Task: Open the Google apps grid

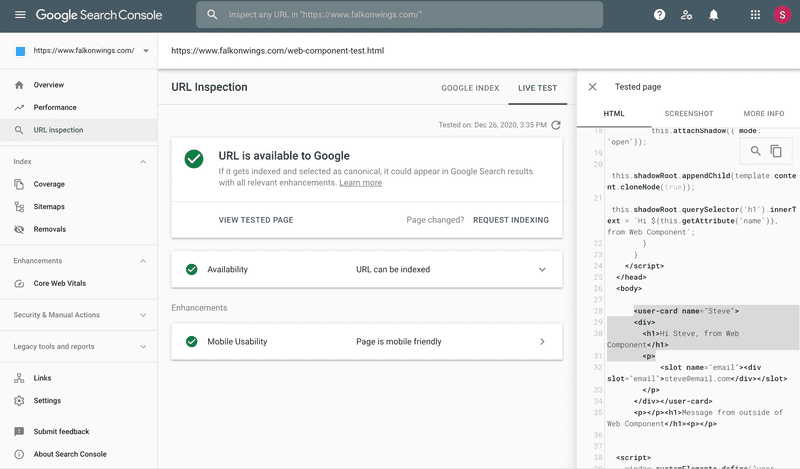Action: [755, 15]
